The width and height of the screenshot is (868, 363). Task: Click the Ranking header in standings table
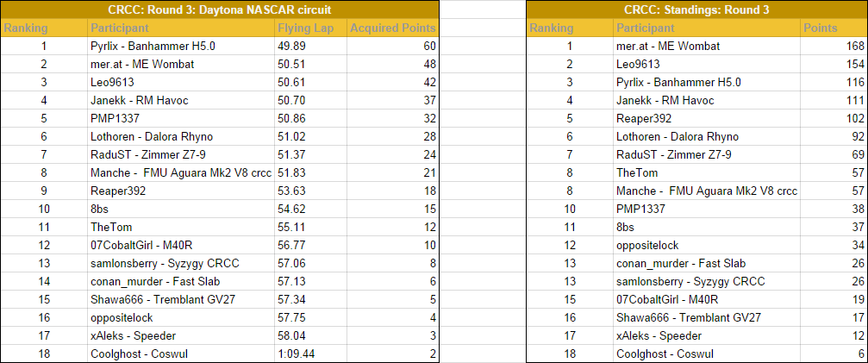pyautogui.click(x=570, y=28)
